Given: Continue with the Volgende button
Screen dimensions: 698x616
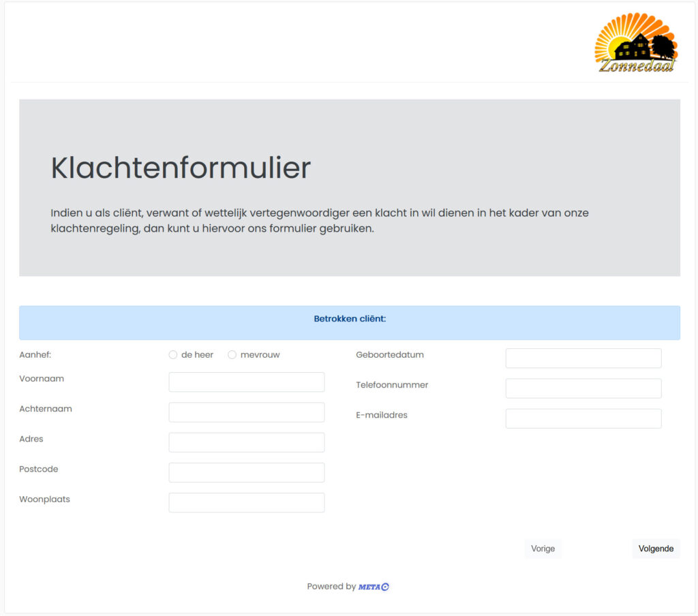Looking at the screenshot, I should pyautogui.click(x=656, y=549).
